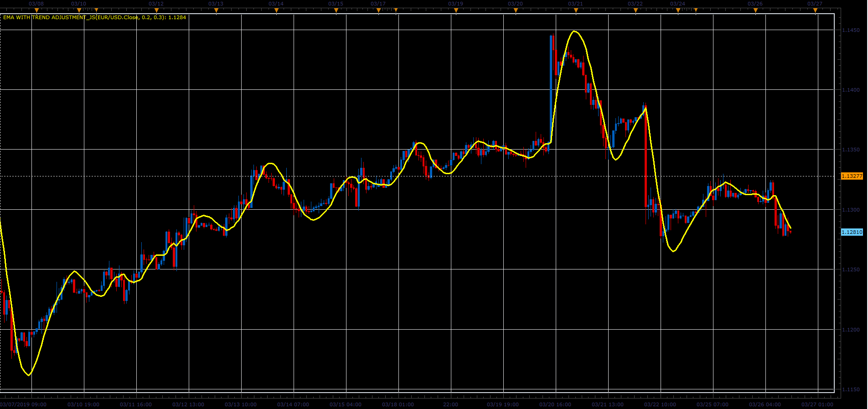Click the 03/25 07:00 time axis label
The height and width of the screenshot is (409, 868).
tap(713, 404)
